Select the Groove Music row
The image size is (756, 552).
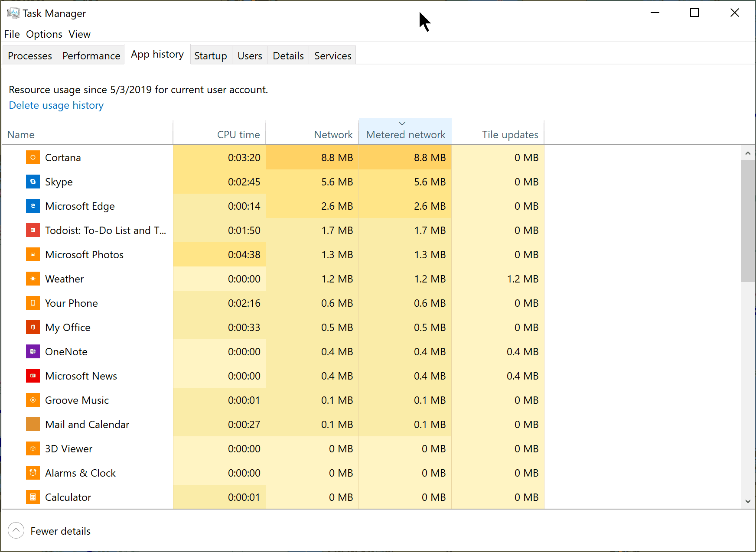tap(77, 400)
